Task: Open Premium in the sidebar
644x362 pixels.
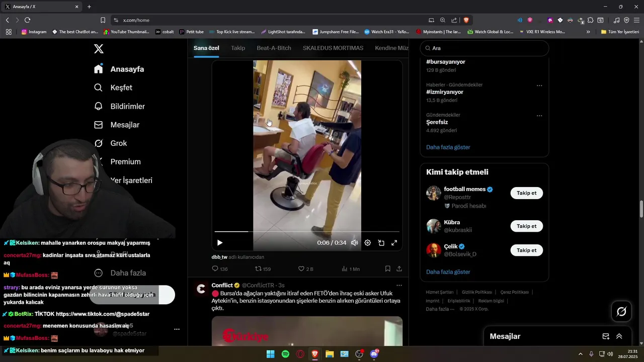Action: point(125,161)
